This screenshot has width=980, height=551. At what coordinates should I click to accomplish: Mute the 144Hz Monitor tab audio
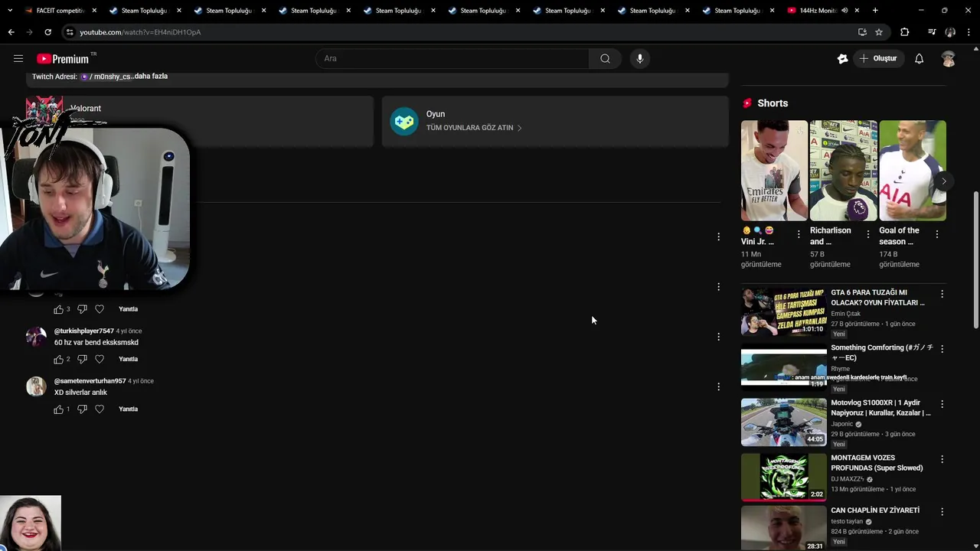click(844, 11)
